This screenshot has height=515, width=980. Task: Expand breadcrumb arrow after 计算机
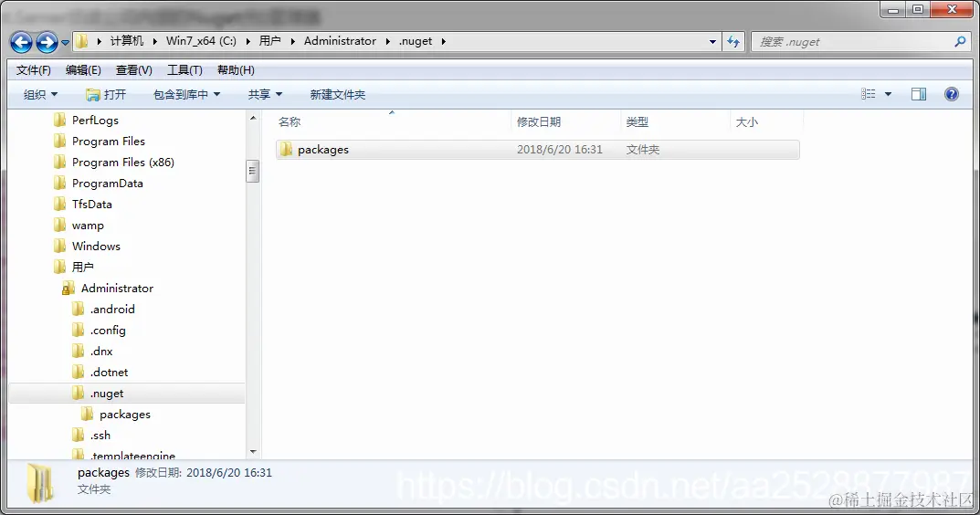tap(155, 41)
